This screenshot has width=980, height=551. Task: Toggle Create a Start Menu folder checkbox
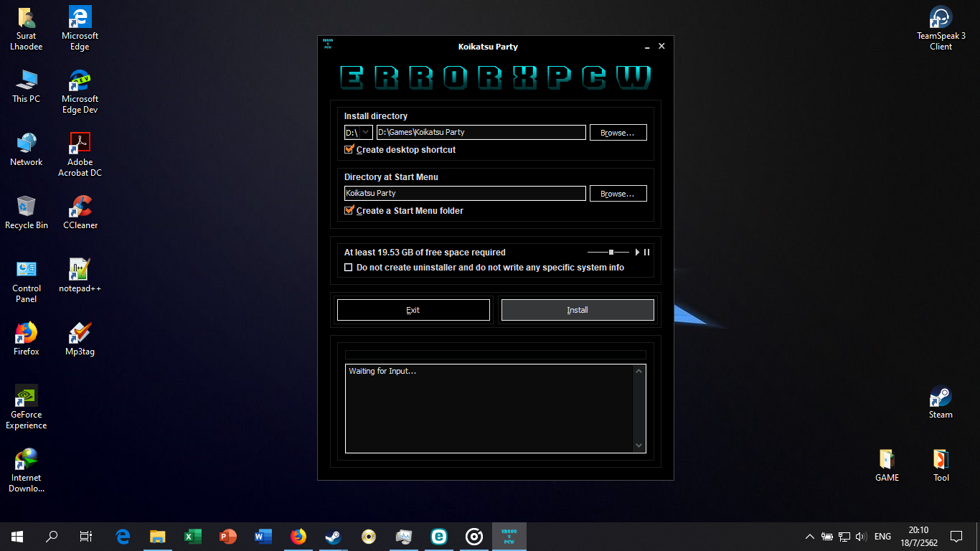click(349, 211)
